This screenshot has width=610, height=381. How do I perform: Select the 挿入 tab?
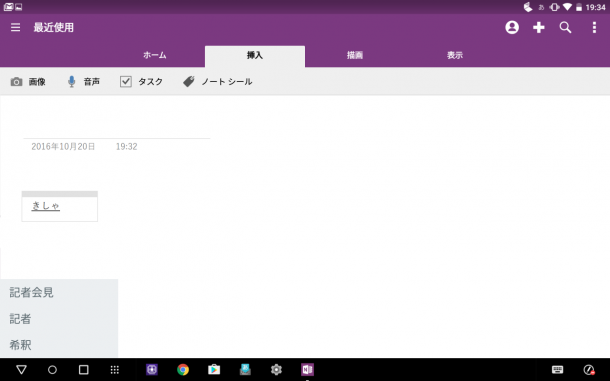255,55
